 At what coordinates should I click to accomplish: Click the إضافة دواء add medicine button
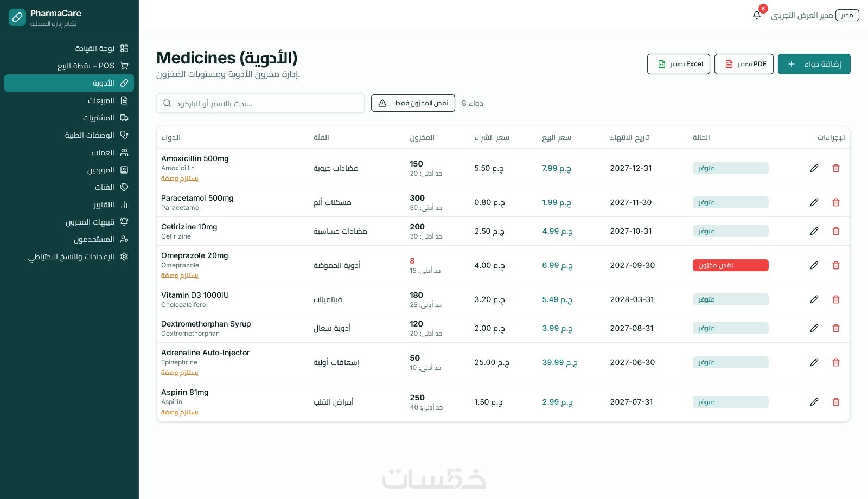(814, 64)
